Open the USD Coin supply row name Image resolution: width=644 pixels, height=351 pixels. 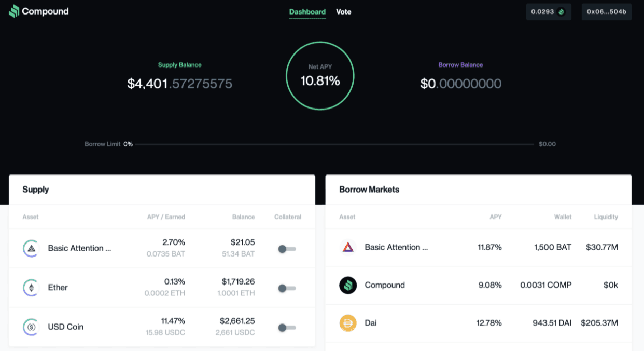(x=66, y=327)
